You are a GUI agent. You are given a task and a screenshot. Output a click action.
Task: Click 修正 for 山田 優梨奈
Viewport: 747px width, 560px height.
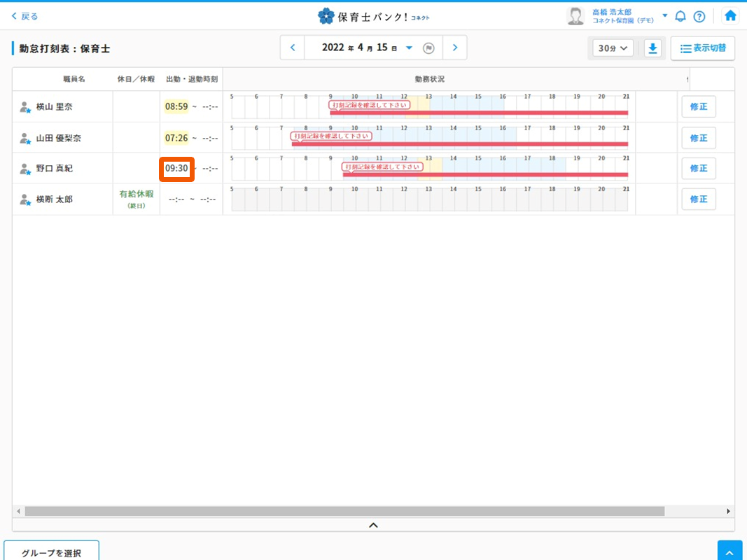click(x=698, y=138)
